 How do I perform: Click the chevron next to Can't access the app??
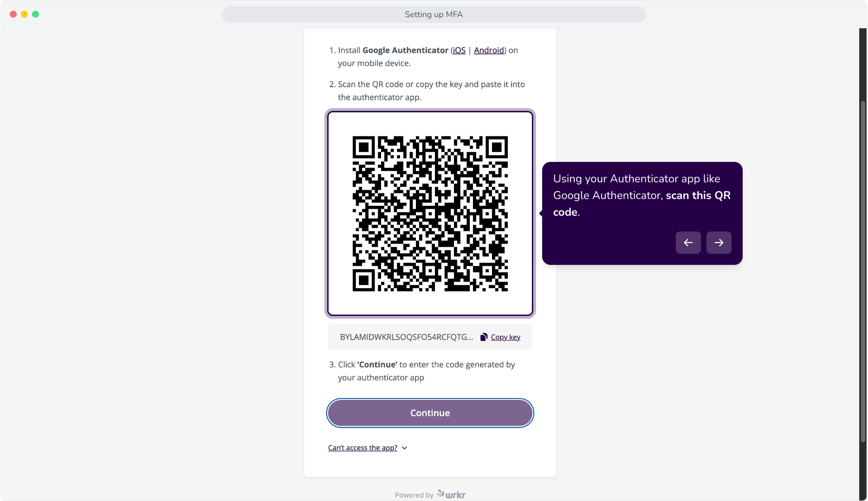click(x=404, y=448)
